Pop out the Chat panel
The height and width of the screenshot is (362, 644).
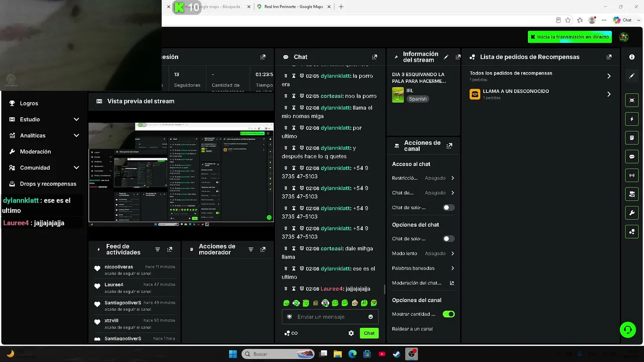click(x=374, y=57)
